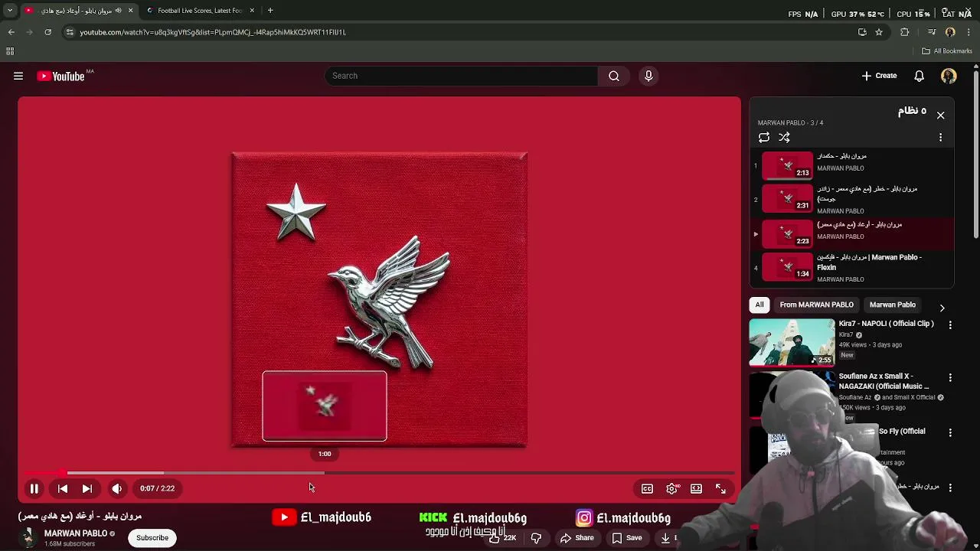Open Soufiane Az x Small X NAGAZAKI video

pyautogui.click(x=884, y=381)
